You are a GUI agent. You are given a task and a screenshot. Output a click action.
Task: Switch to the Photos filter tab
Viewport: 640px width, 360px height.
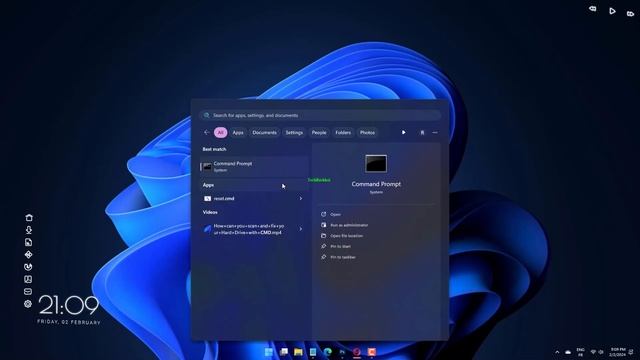367,132
